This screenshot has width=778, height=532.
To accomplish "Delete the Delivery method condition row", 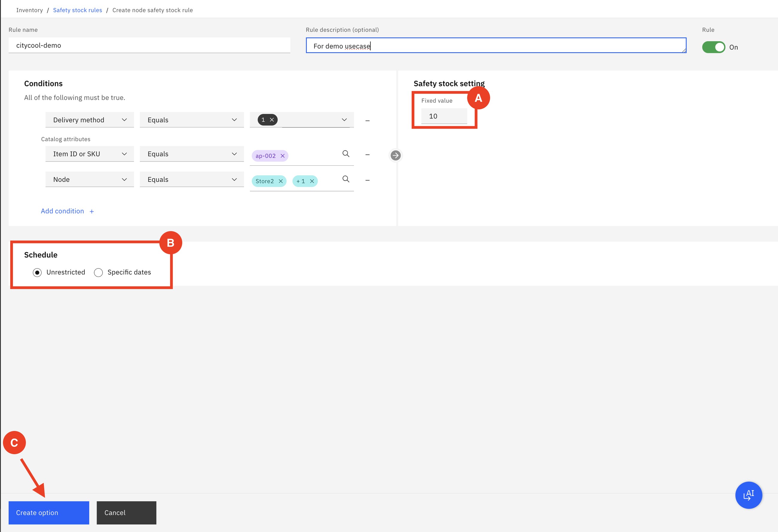I will [x=367, y=121].
